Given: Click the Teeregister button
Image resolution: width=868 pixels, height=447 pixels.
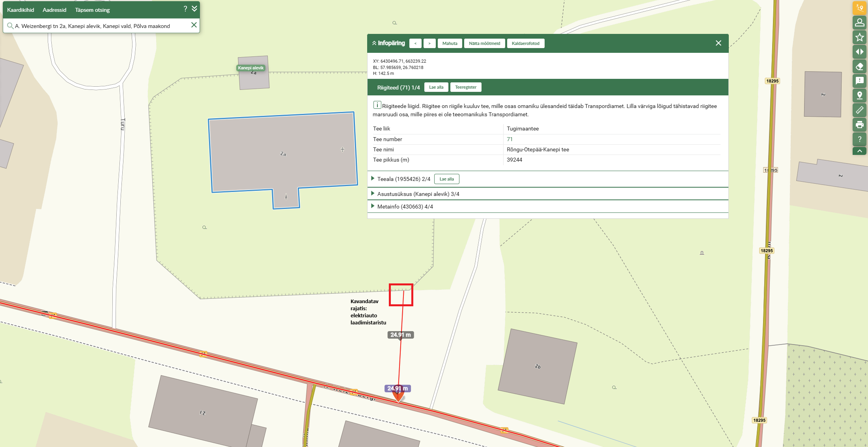Looking at the screenshot, I should coord(465,87).
